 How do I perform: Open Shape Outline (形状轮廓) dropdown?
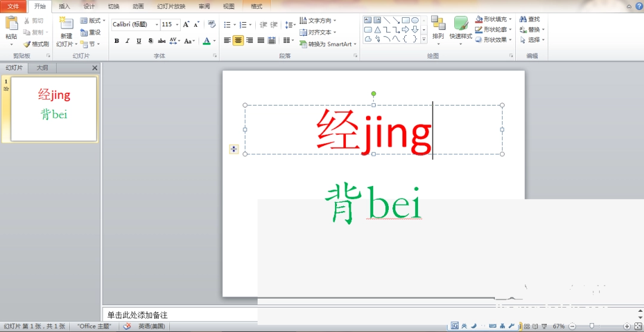(x=494, y=30)
